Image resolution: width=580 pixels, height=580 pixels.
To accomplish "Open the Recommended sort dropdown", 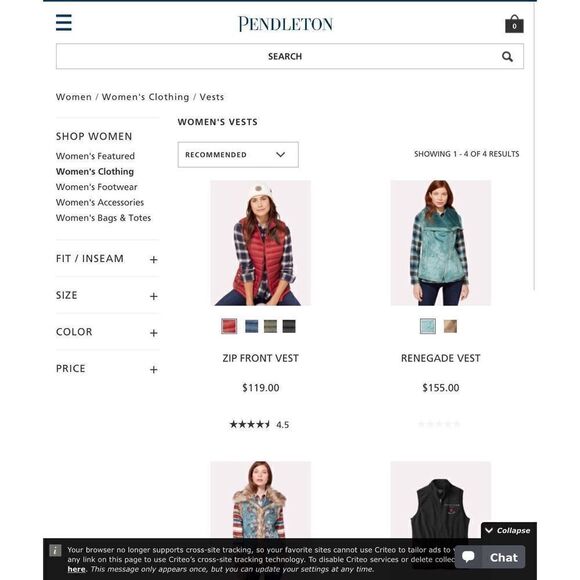I will tap(238, 155).
